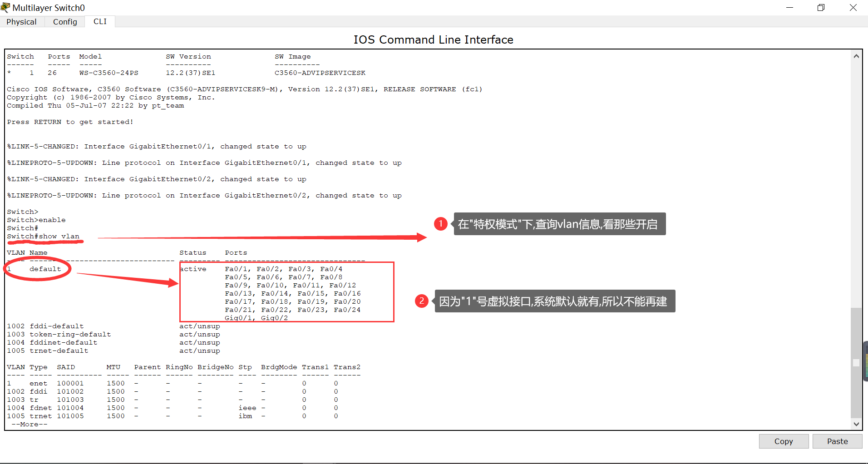Close the Multilayer Switch0 window
This screenshot has width=868, height=464.
[x=853, y=8]
